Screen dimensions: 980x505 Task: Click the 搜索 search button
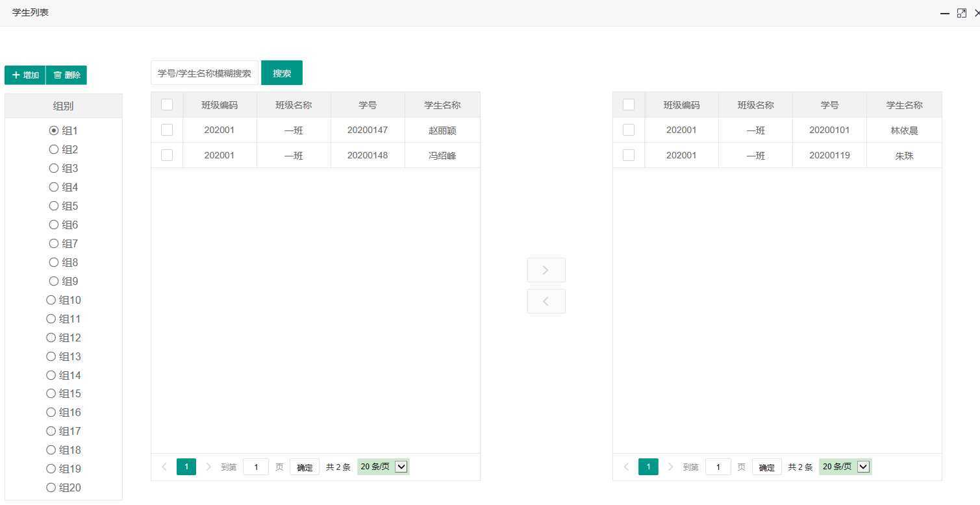(x=282, y=73)
